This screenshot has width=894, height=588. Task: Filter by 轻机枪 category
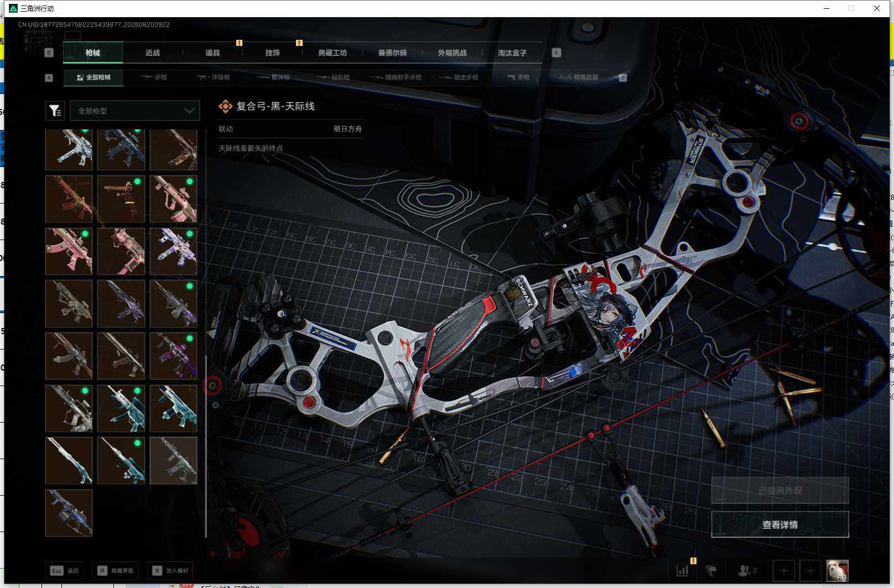(334, 77)
